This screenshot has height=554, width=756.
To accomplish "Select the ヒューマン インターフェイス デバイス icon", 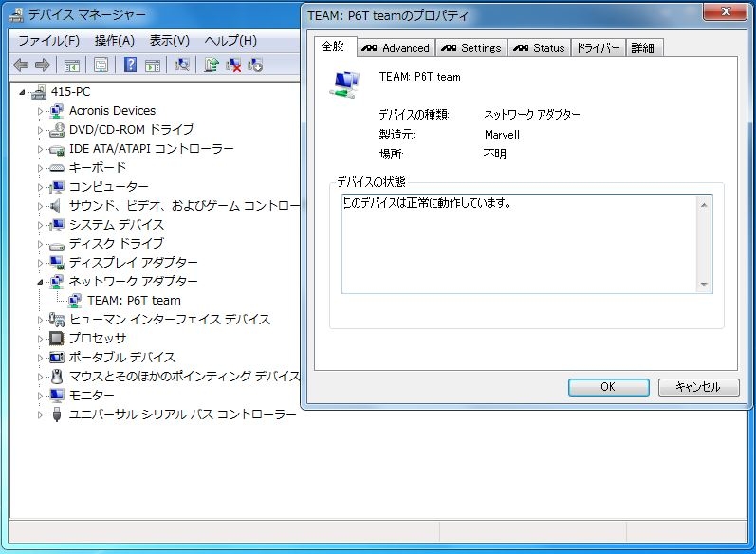I will pyautogui.click(x=56, y=320).
